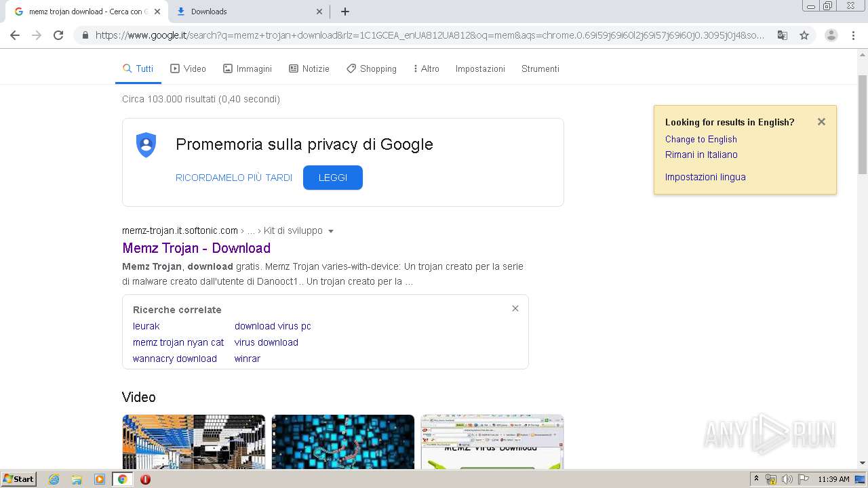
Task: Search related term winrar
Action: pyautogui.click(x=248, y=359)
